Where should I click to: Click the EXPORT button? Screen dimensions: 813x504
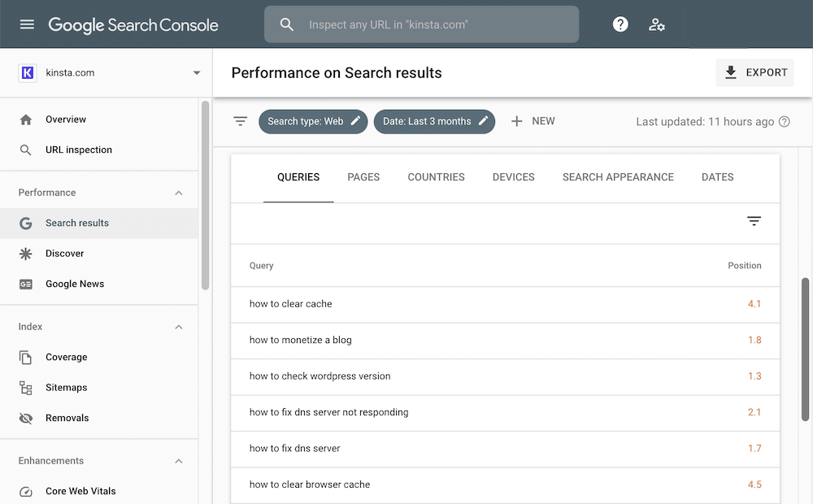point(754,72)
